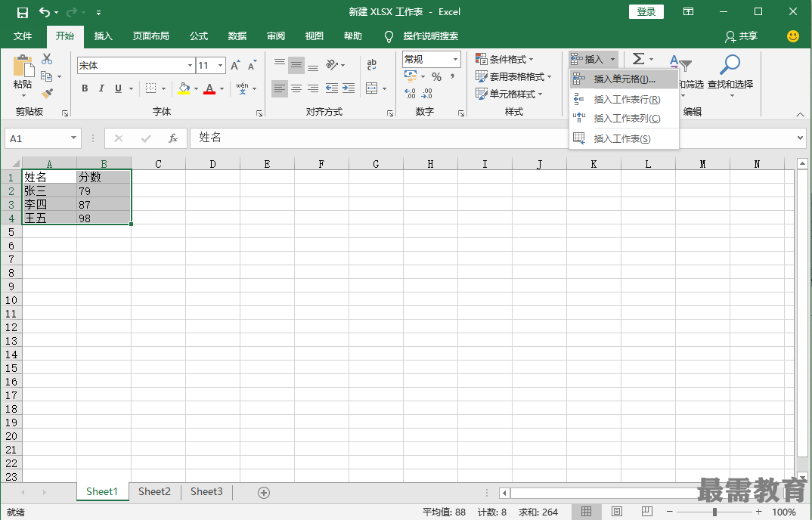Image resolution: width=812 pixels, height=520 pixels.
Task: Add a new sheet with plus button
Action: point(264,493)
